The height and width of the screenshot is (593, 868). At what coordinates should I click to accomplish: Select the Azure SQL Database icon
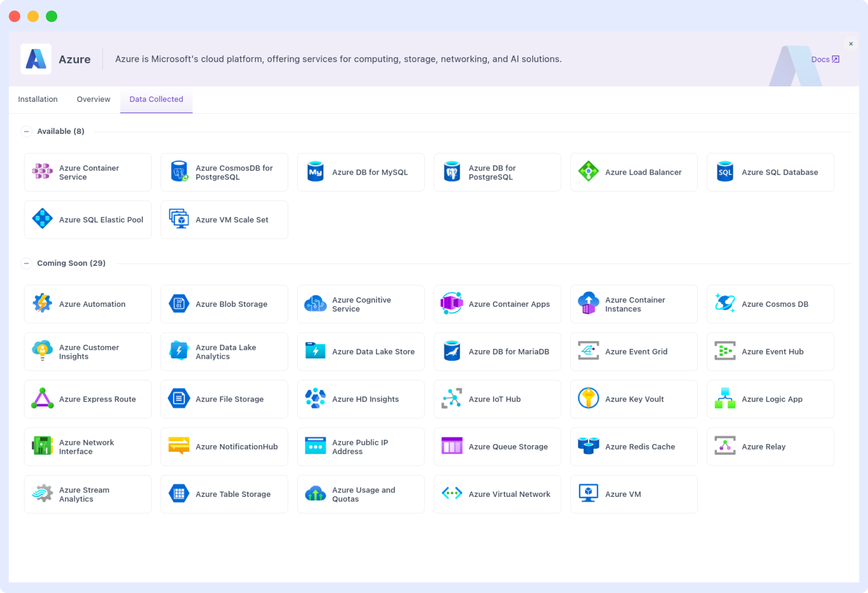coord(724,172)
